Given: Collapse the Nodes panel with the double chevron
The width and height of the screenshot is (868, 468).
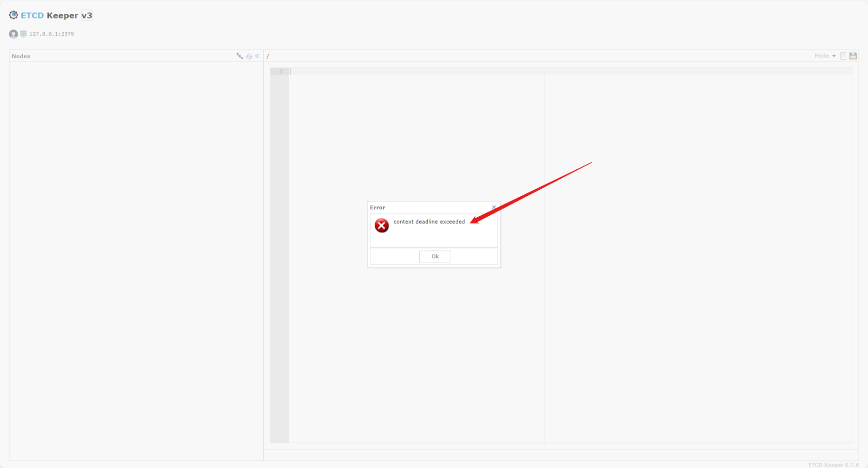Looking at the screenshot, I should 257,56.
